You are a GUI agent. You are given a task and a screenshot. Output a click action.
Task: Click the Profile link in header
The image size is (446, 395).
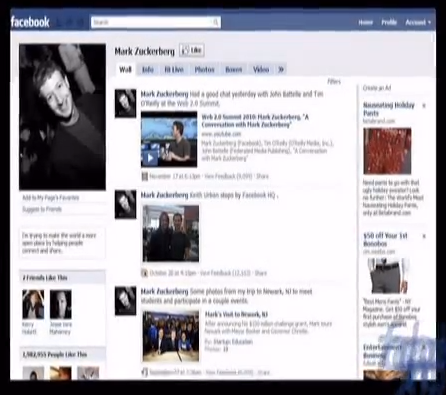(x=389, y=22)
